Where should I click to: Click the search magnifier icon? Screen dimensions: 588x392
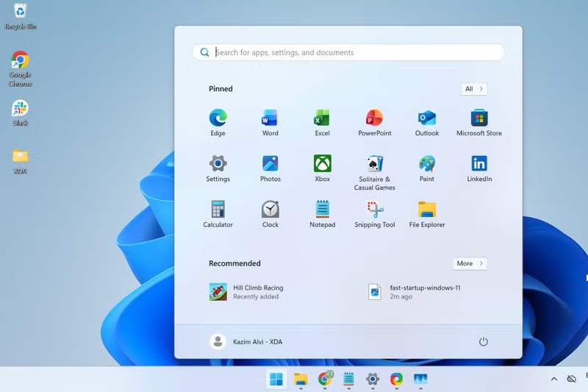(204, 52)
